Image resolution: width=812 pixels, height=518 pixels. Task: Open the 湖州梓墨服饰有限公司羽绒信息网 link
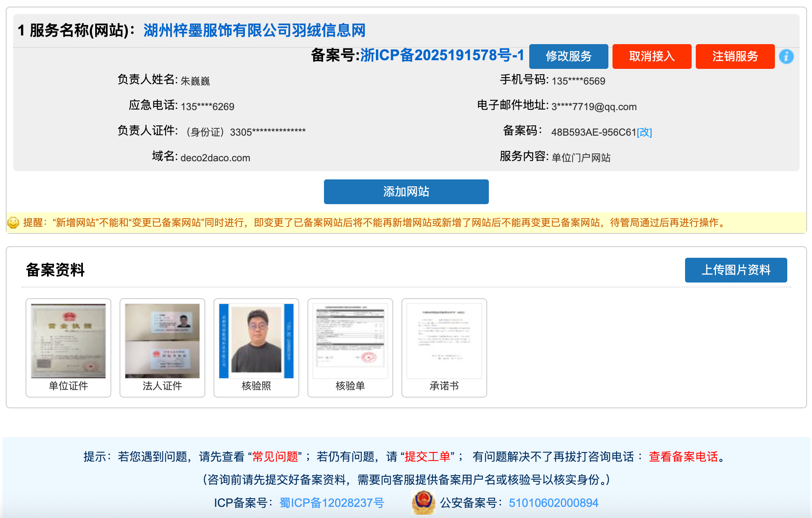coord(254,31)
